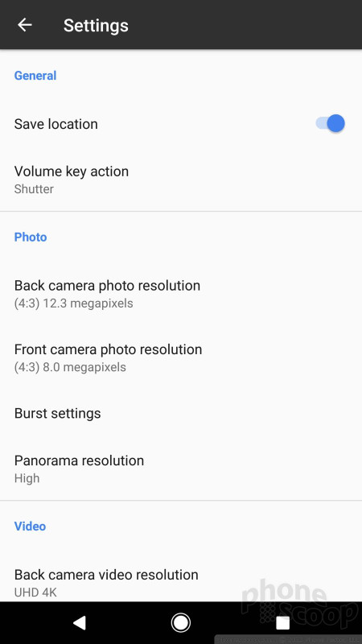
Task: Tap the Android home circle button
Action: [x=180, y=622]
